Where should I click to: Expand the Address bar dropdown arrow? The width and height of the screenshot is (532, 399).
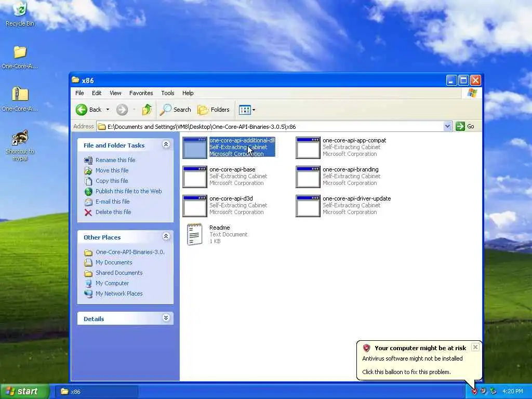coord(447,127)
